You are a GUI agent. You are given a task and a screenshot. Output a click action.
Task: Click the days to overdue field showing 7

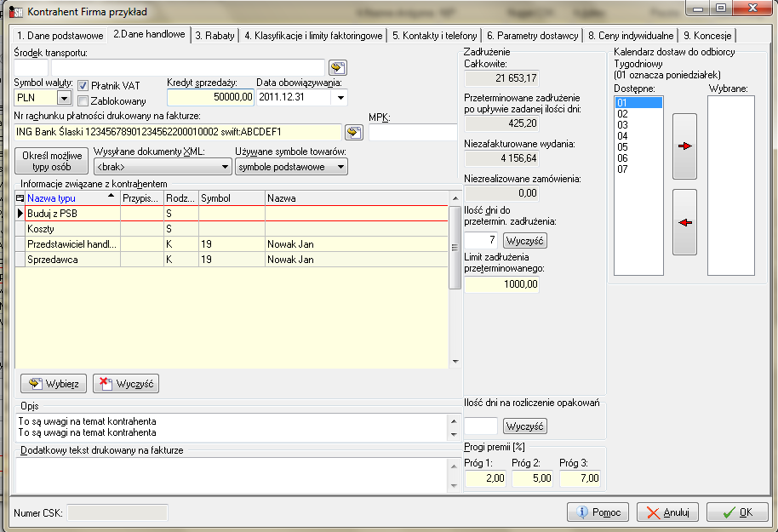[x=481, y=241]
